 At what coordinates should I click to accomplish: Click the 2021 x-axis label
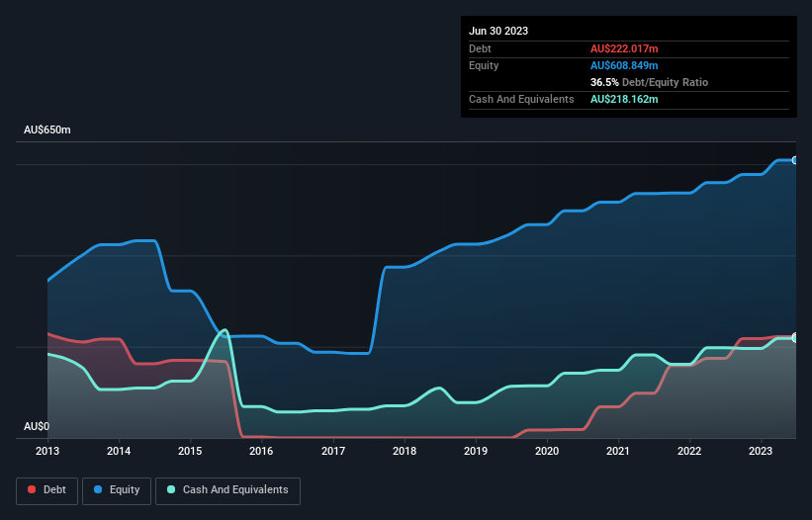[x=618, y=451]
